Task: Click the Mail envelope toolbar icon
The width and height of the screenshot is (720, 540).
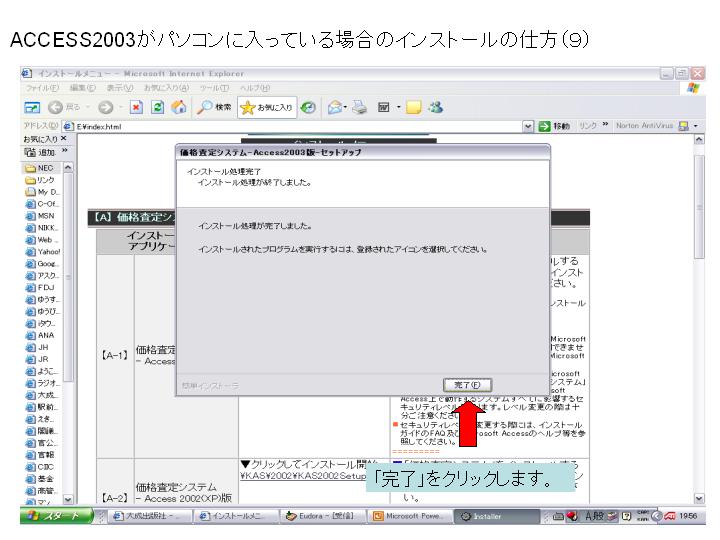Action: tap(335, 107)
